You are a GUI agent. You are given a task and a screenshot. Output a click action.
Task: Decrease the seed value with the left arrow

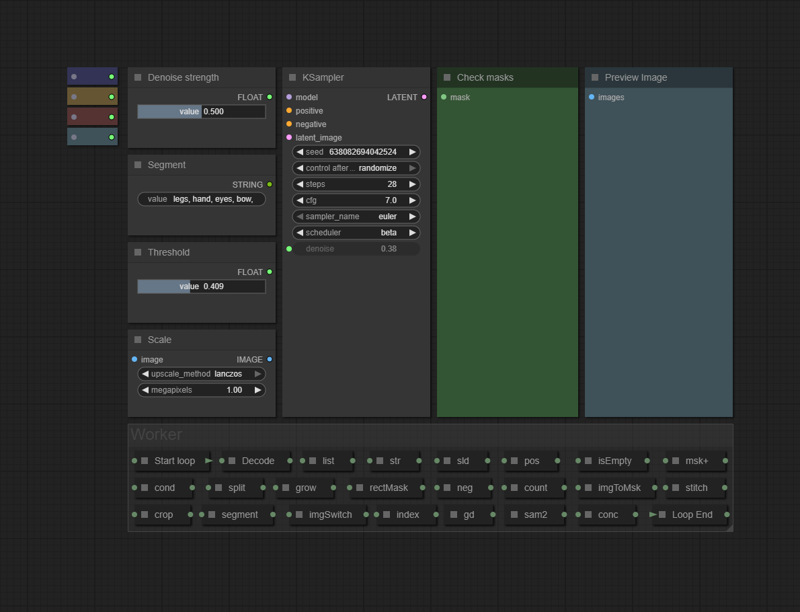(299, 152)
